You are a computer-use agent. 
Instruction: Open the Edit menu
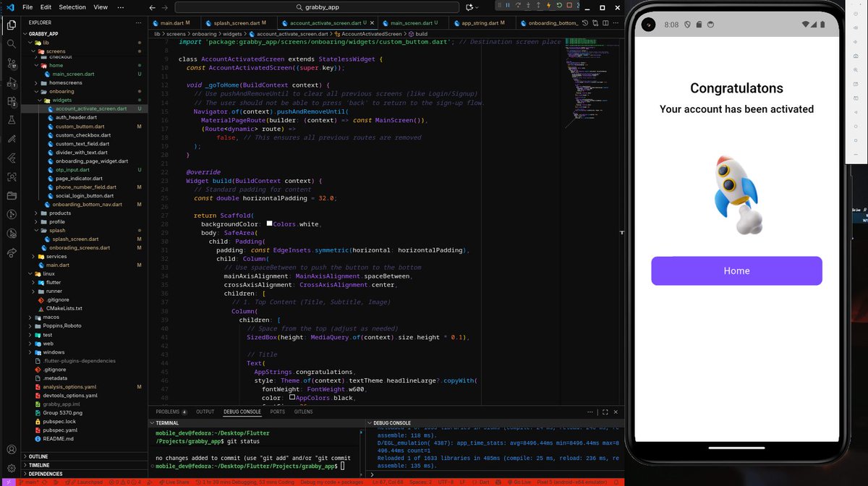46,7
